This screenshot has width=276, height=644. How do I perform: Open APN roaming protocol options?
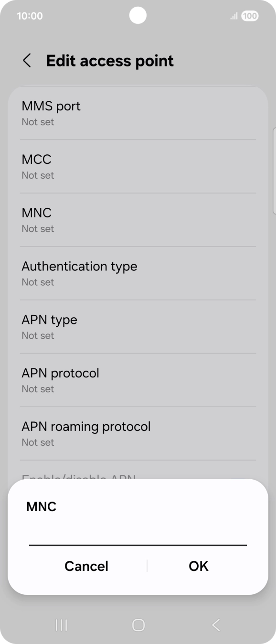click(138, 434)
